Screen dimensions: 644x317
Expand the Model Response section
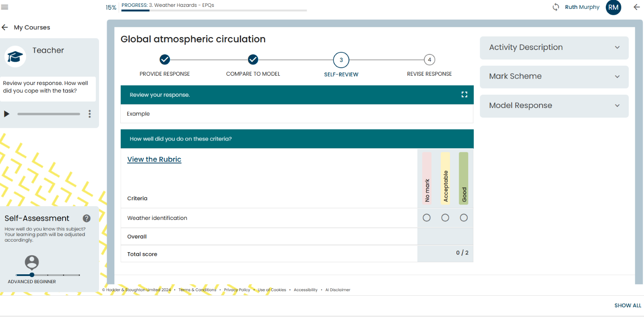[x=554, y=106]
